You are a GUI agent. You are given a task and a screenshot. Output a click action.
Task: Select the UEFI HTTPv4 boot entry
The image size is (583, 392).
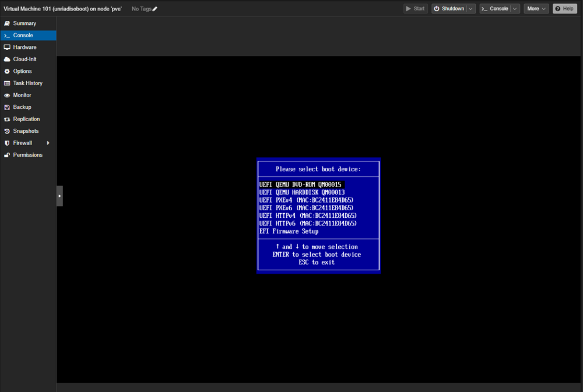[x=308, y=216]
